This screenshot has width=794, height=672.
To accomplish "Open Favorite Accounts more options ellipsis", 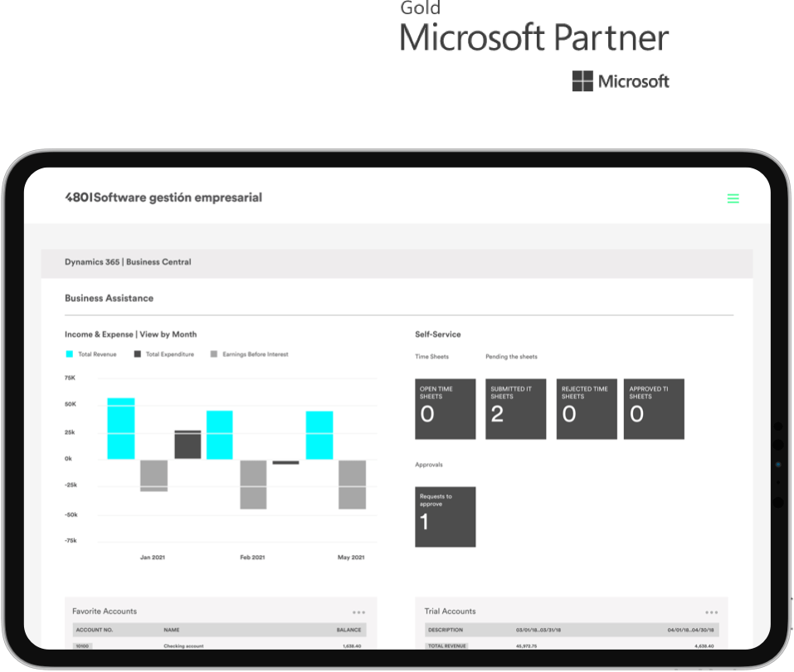I will 358,612.
